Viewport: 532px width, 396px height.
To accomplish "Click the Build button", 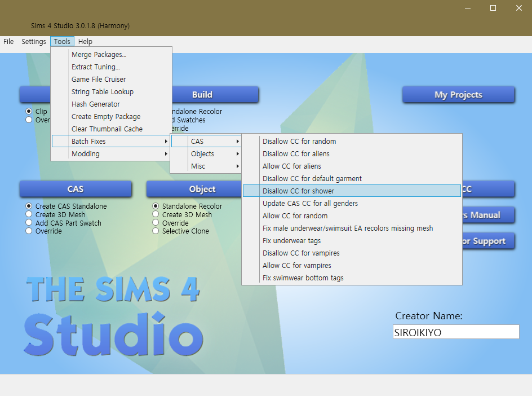I will (x=215, y=94).
